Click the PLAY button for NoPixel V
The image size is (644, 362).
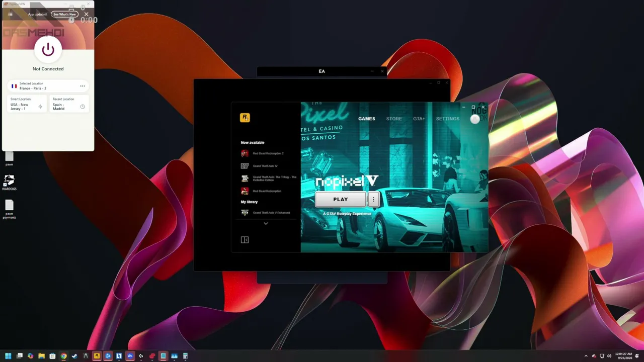(341, 199)
